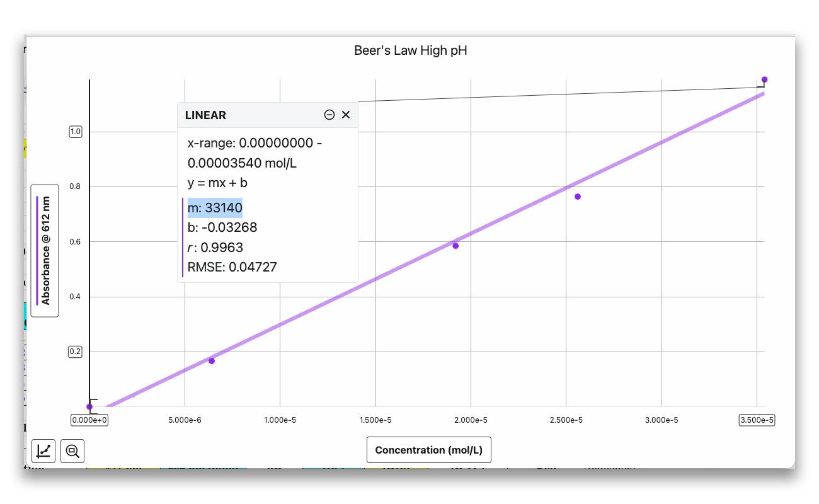Edit the 0.000e+0 x-axis minimum value
This screenshot has height=504, width=819.
(89, 420)
